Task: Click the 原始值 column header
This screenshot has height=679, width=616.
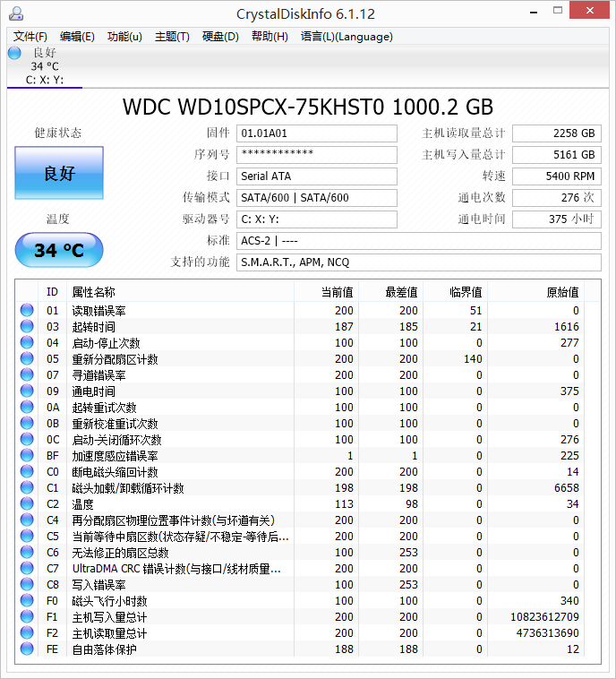Action: pos(536,291)
